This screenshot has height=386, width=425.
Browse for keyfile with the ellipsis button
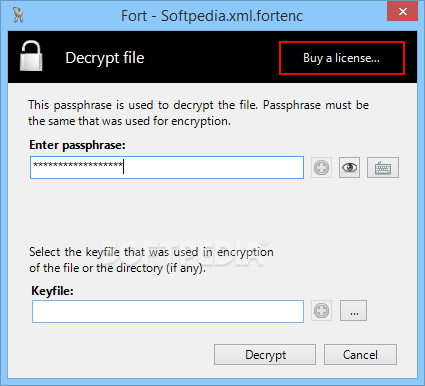pyautogui.click(x=353, y=311)
